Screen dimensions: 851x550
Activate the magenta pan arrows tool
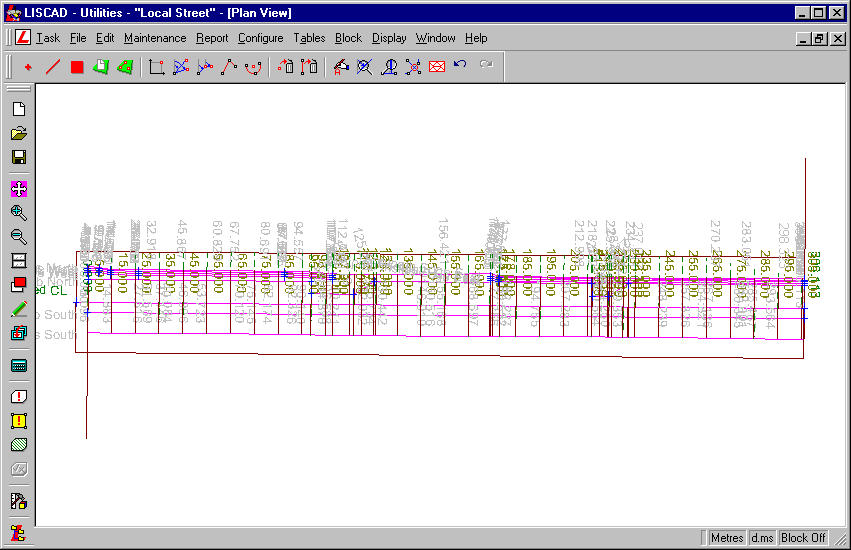(x=19, y=189)
